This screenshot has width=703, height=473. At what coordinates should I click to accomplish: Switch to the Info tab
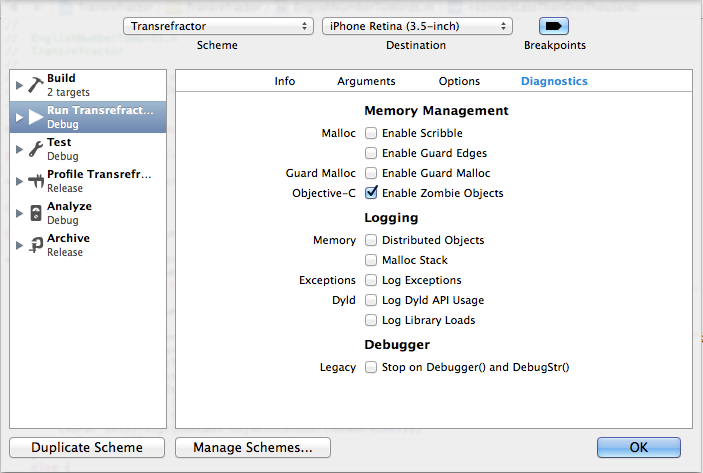tap(285, 81)
